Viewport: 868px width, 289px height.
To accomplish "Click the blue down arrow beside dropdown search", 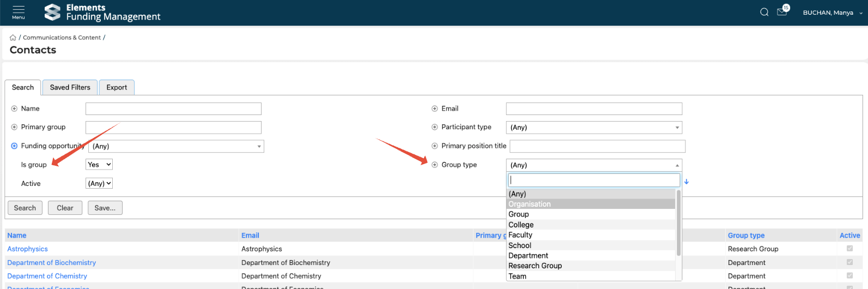I will point(687,182).
